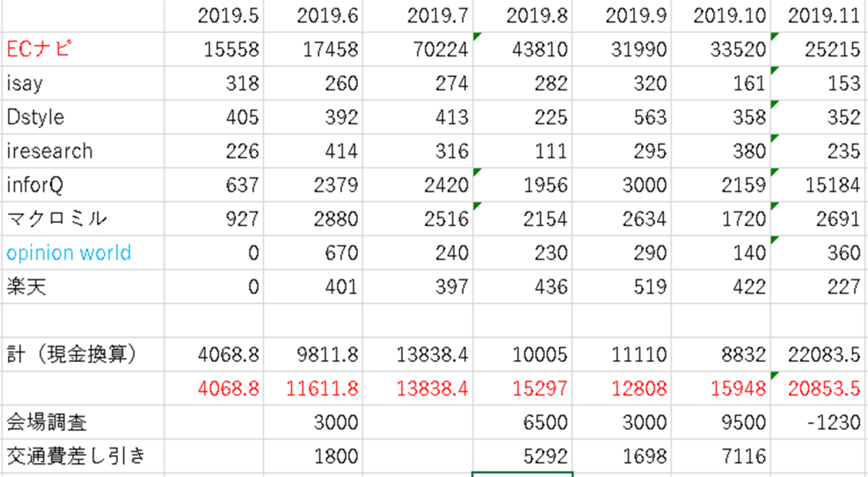Select the cell containing 25215
This screenshot has height=477, width=868.
tap(819, 49)
